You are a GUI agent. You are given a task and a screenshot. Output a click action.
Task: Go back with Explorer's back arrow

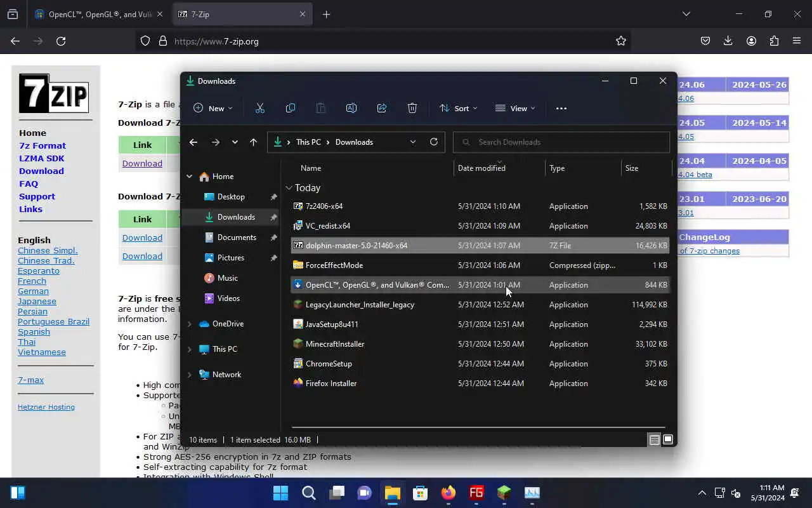coord(193,142)
